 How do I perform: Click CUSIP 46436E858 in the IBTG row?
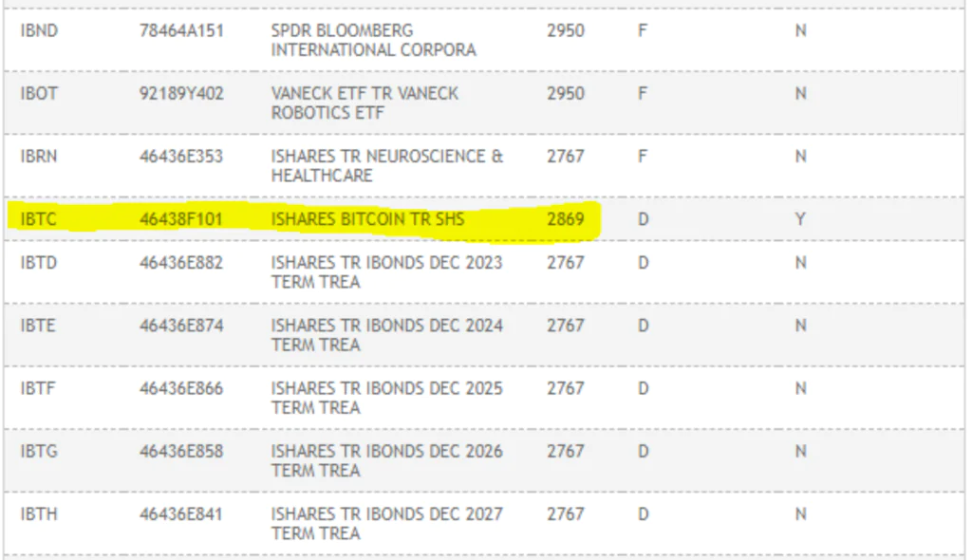point(181,452)
